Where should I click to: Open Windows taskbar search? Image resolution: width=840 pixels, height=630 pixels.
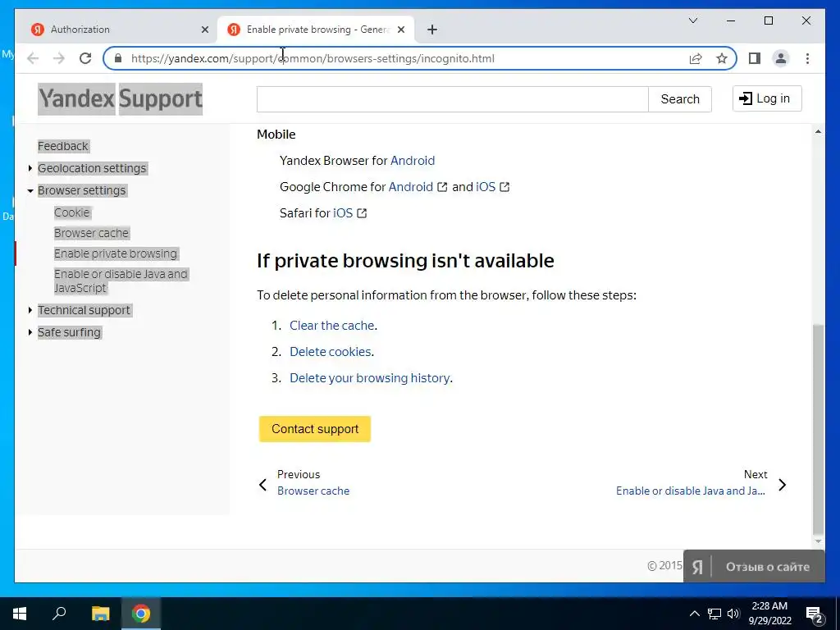pos(59,614)
